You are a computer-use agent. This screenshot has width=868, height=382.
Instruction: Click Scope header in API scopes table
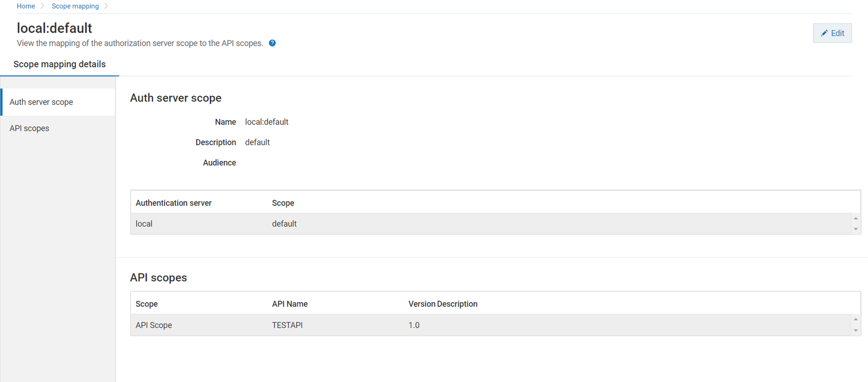[x=146, y=304]
